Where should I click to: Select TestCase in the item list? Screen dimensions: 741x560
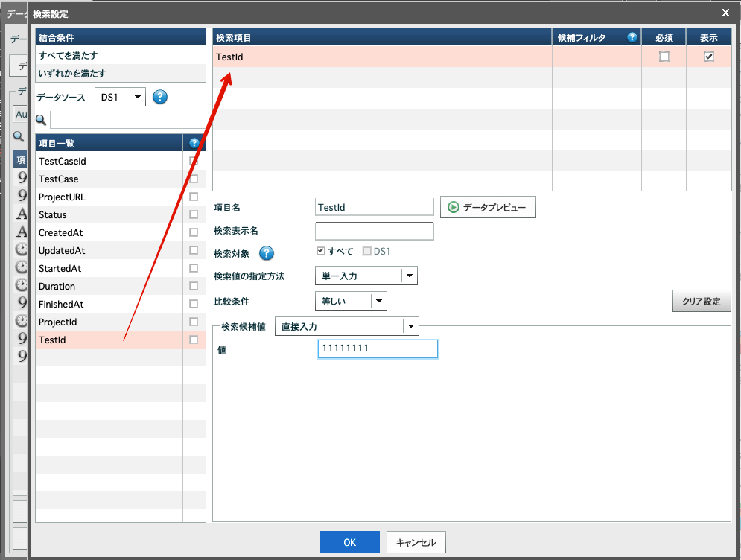point(109,179)
